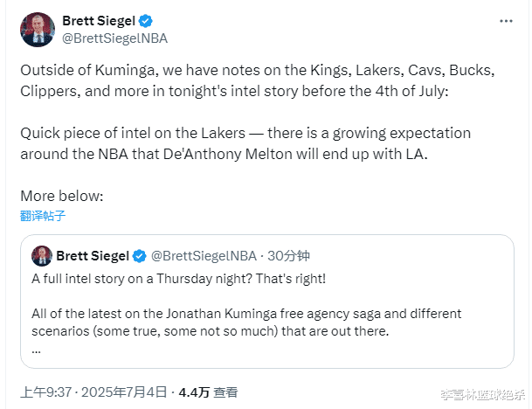This screenshot has width=532, height=409.
Task: View the 4.4万 查看 view count
Action: (208, 392)
